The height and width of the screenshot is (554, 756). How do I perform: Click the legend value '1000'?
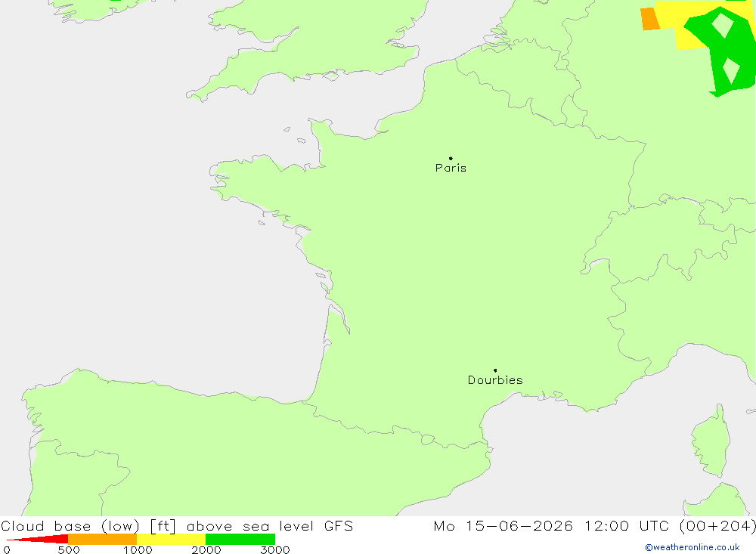tap(138, 550)
